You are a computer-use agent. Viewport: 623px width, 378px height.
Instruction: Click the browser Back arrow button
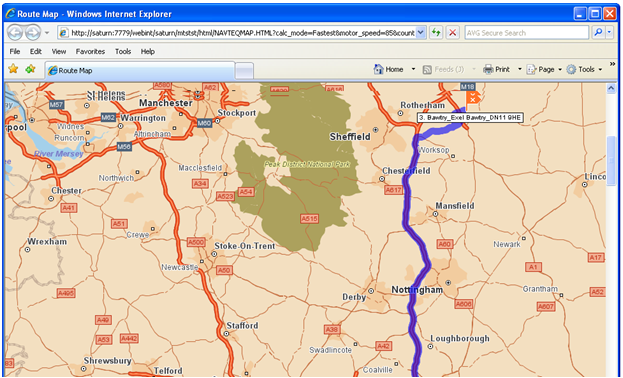(15, 33)
